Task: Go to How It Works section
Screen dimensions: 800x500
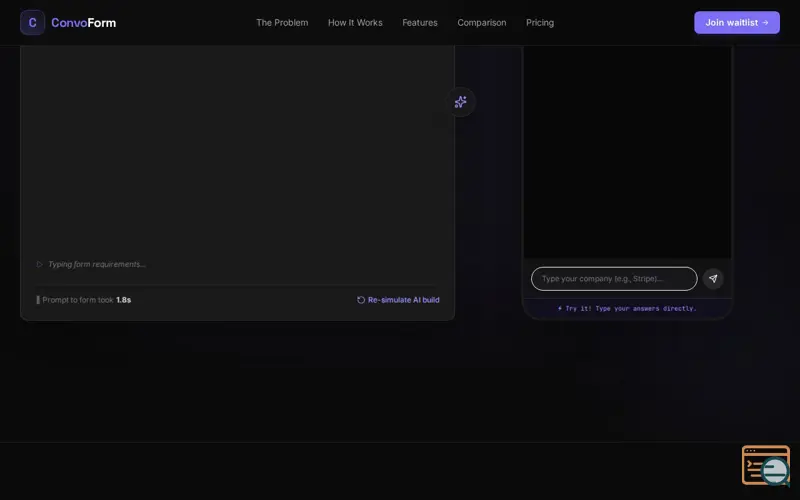Action: pos(355,22)
